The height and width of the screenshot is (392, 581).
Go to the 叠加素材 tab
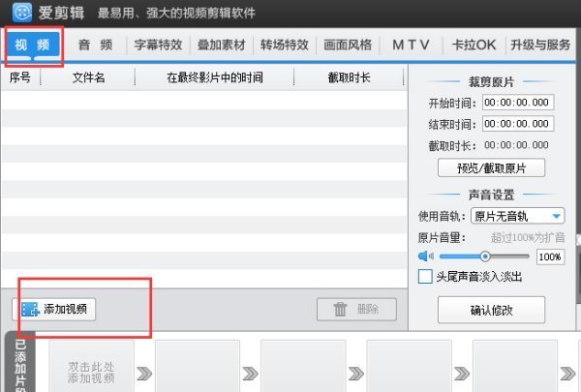coord(221,45)
